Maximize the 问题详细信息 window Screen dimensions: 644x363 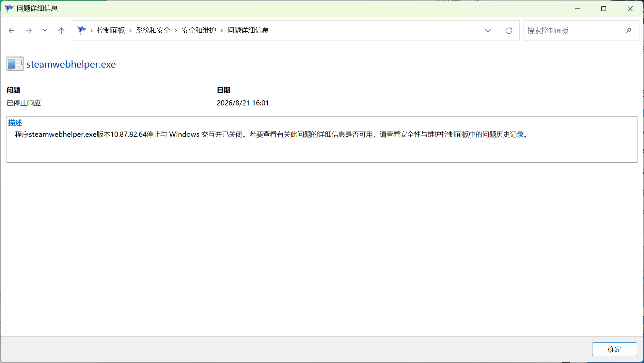click(604, 8)
